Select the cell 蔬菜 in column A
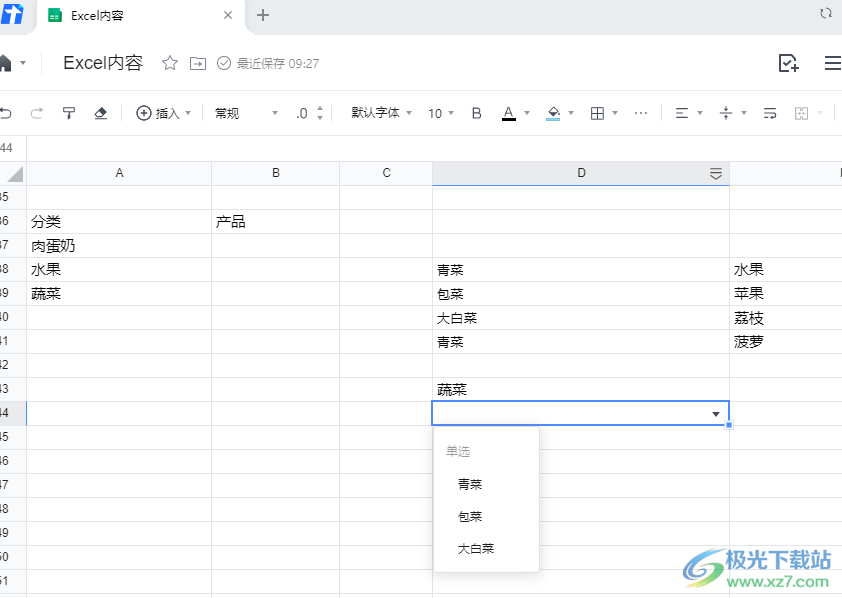The height and width of the screenshot is (598, 842). pos(119,294)
